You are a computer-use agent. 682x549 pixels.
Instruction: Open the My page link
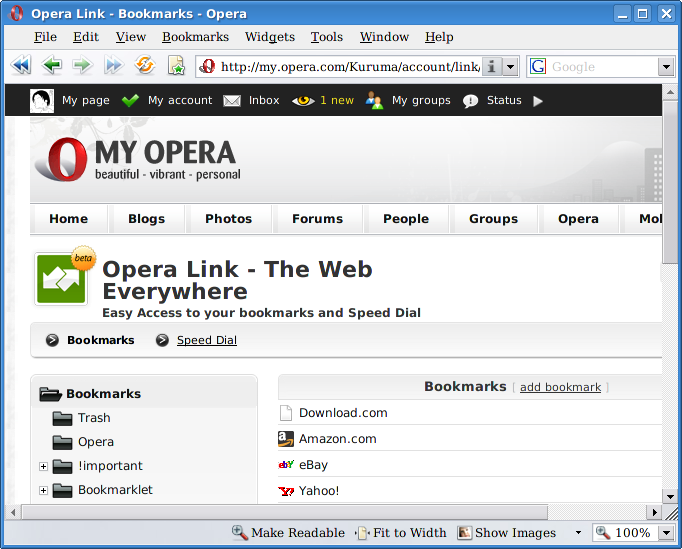(x=86, y=100)
